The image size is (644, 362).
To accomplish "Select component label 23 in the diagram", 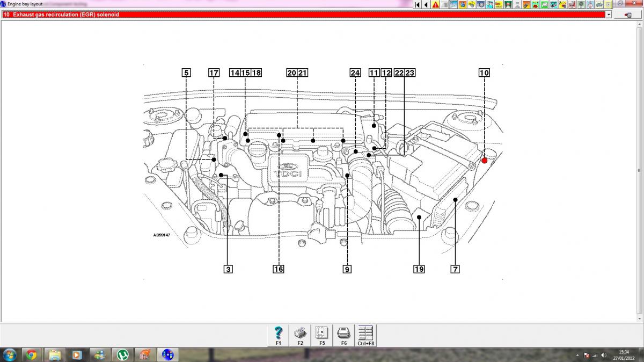I will (409, 73).
